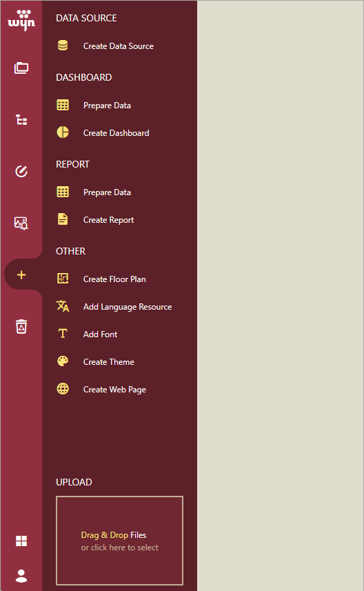Viewport: 364px width, 591px height.
Task: Open the gauge-style sidebar icon
Action: (x=21, y=171)
